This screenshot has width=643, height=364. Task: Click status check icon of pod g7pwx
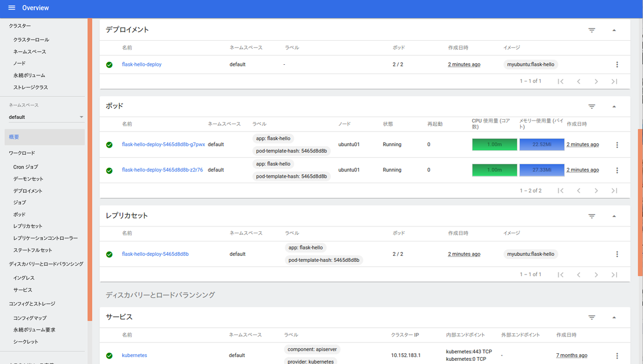click(109, 145)
